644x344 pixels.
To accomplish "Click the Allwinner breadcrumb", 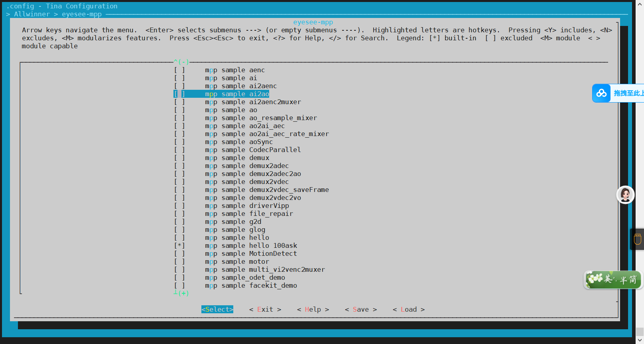I will tap(32, 14).
